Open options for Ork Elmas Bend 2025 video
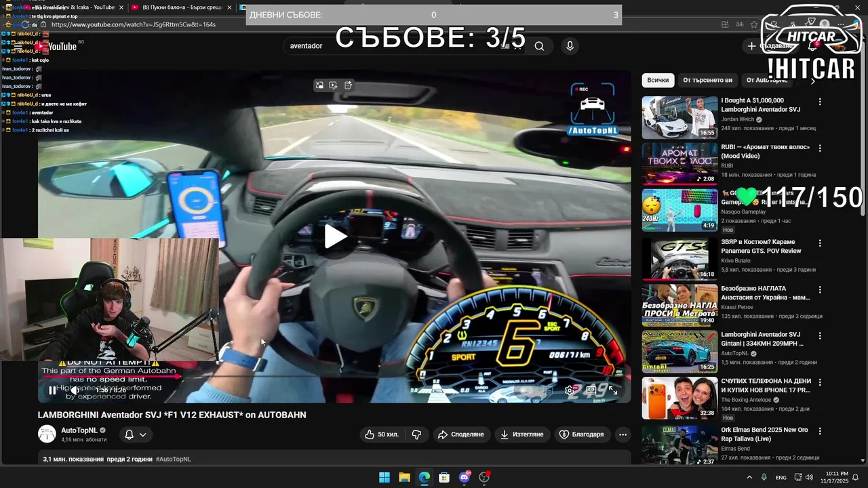 [820, 430]
